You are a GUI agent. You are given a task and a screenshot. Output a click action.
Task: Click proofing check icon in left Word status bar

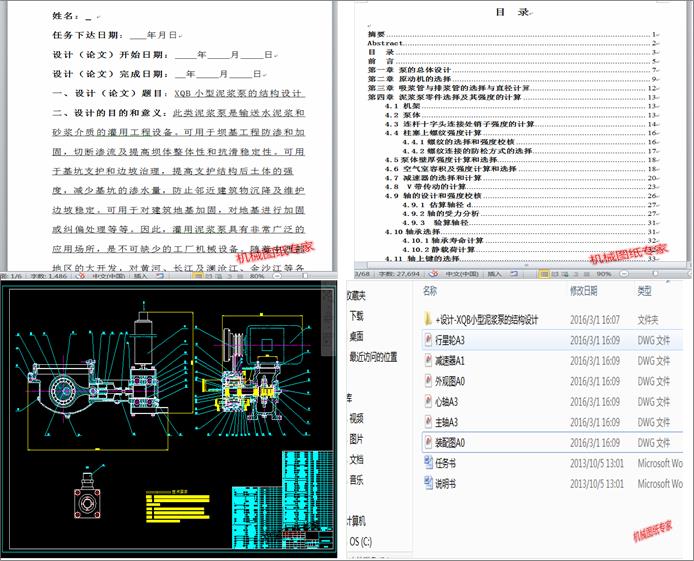click(80, 276)
